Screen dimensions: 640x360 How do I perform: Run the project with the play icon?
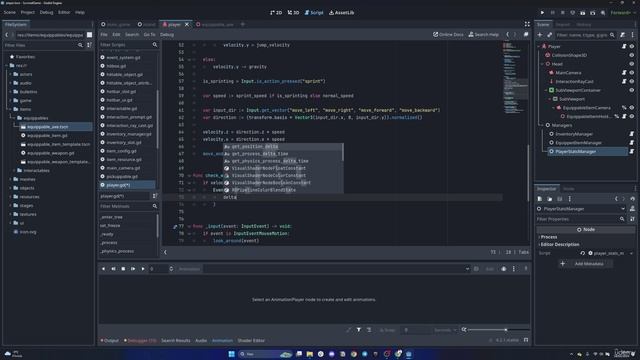(542, 13)
